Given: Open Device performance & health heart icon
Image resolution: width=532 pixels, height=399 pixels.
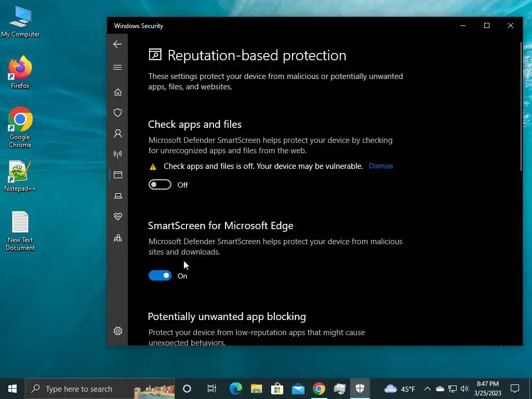Looking at the screenshot, I should click(x=118, y=217).
